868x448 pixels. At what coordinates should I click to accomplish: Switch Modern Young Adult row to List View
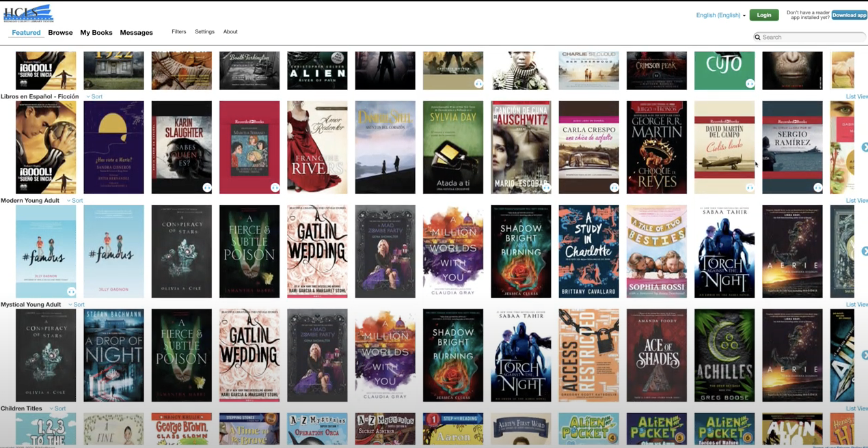(x=857, y=201)
